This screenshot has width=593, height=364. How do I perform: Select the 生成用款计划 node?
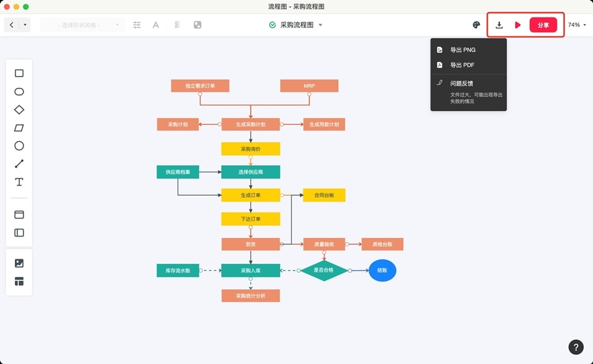[324, 124]
